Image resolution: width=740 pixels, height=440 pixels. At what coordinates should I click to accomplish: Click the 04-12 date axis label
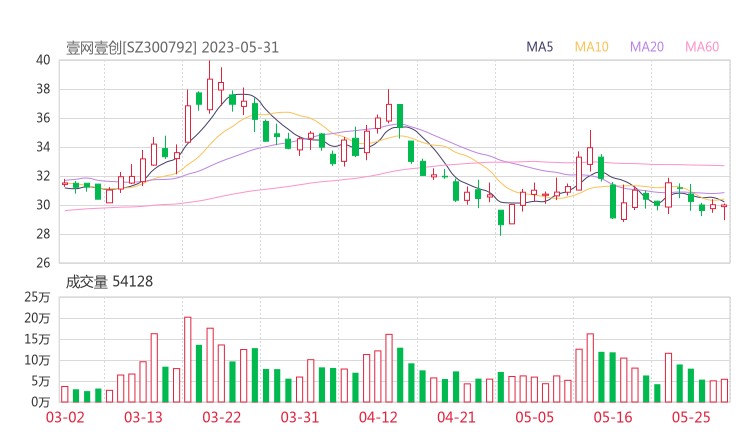click(378, 417)
